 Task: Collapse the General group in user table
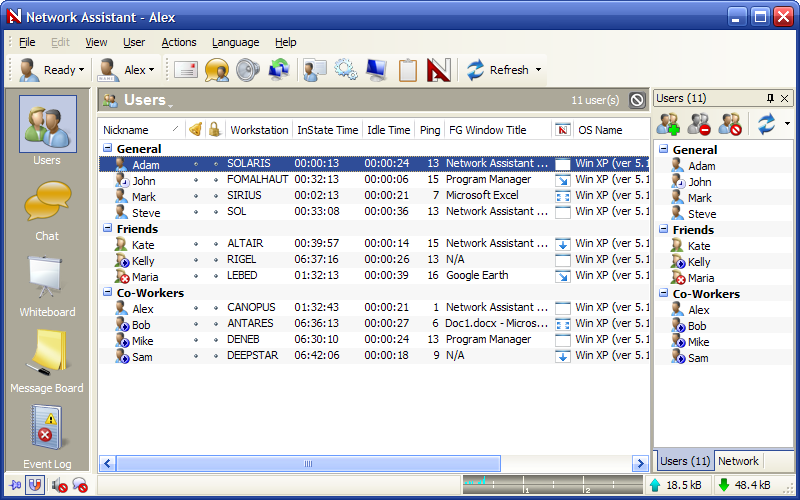pos(107,148)
